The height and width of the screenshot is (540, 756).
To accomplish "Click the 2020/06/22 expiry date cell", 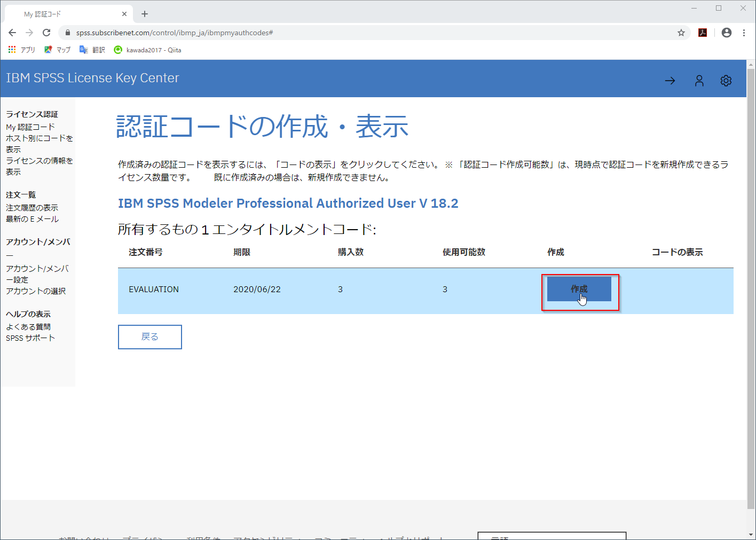I will pyautogui.click(x=257, y=289).
